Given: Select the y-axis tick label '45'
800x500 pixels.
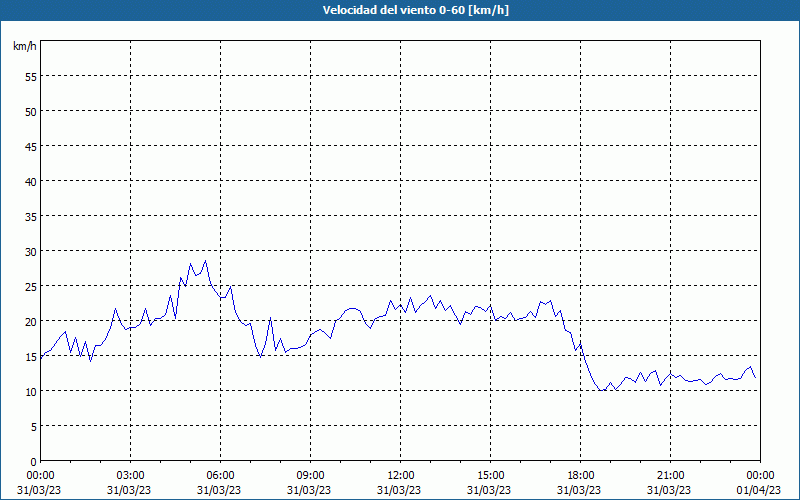Looking at the screenshot, I should (30, 147).
